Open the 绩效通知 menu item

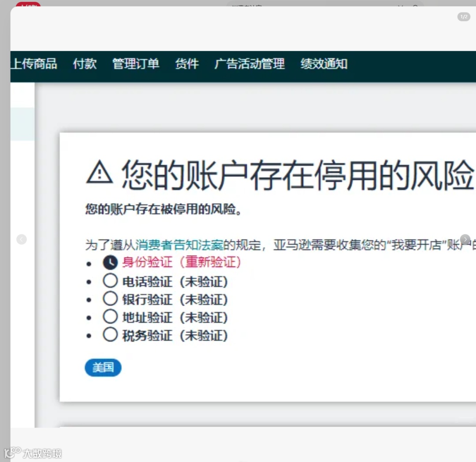click(324, 64)
